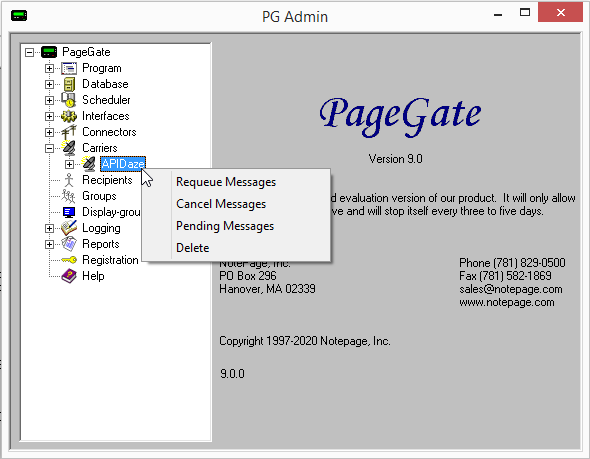
Task: Select the Logging tree item
Action: coord(101,228)
